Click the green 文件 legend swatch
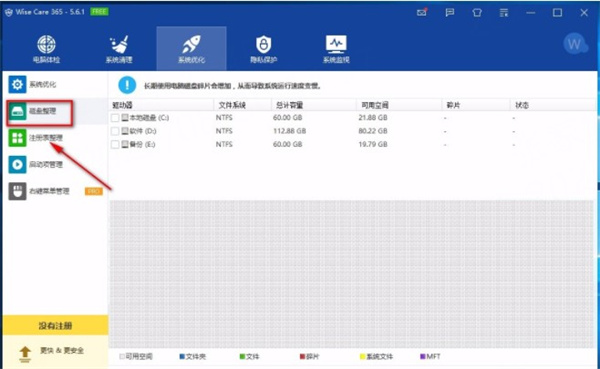This screenshot has height=369, width=600. pos(242,357)
